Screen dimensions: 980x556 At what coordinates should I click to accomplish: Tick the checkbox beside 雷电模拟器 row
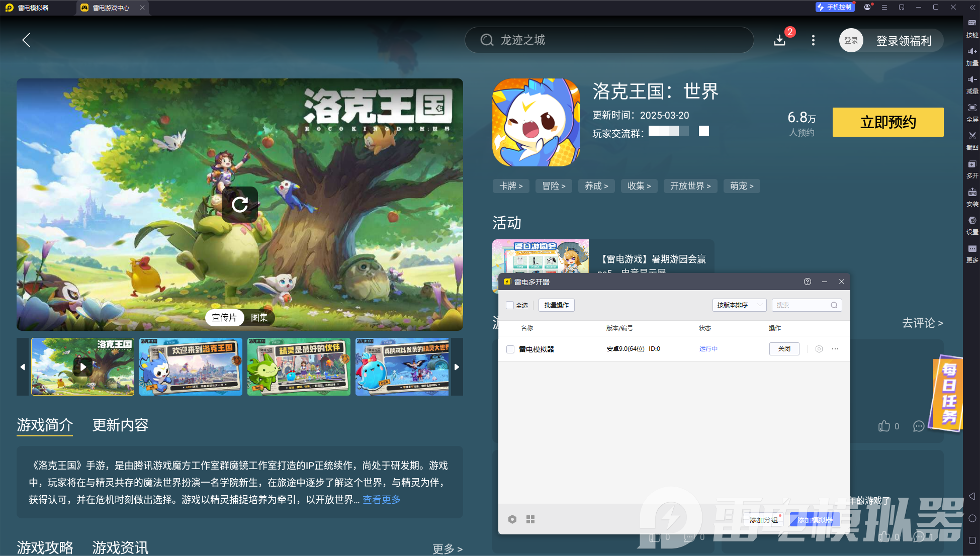point(510,349)
